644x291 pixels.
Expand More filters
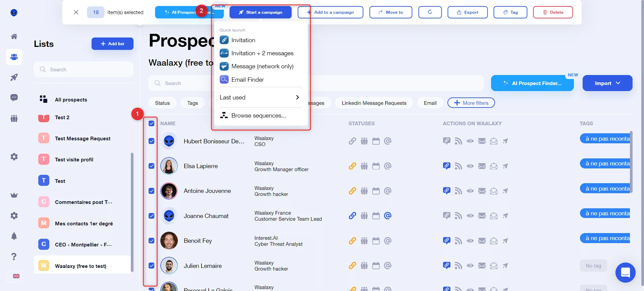tap(471, 103)
